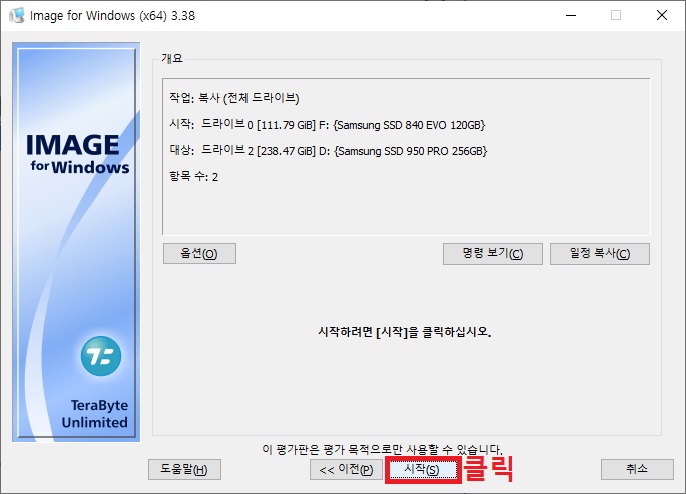This screenshot has width=686, height=494.
Task: Select the source drive Samsung SSD 840 EVO line
Action: [327, 124]
